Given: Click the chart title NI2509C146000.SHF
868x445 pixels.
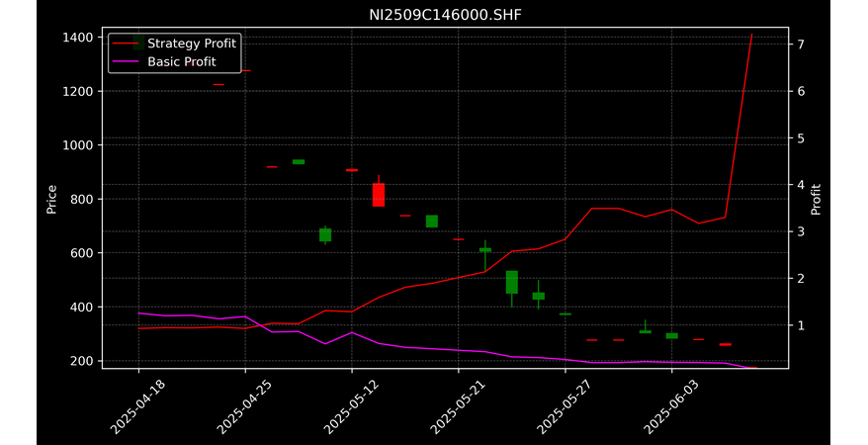Looking at the screenshot, I should [445, 15].
